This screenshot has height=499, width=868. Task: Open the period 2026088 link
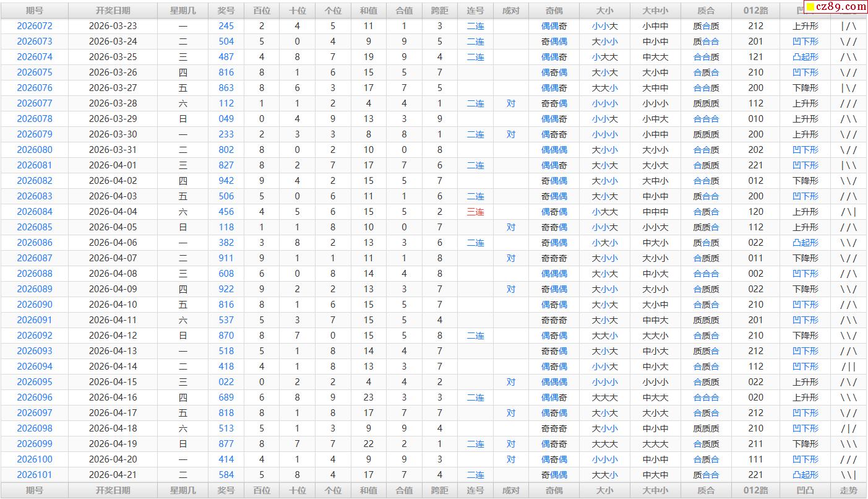tap(35, 274)
